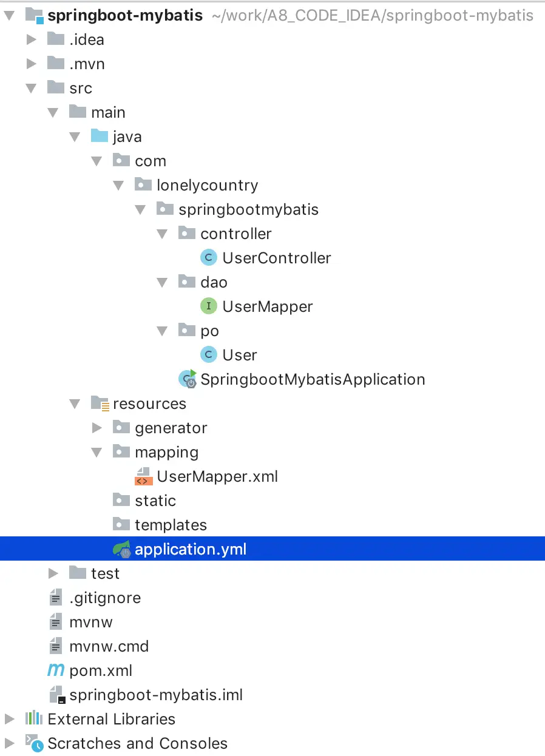This screenshot has height=756, width=545.
Task: Click the application.yml Spring leaf icon
Action: [121, 549]
